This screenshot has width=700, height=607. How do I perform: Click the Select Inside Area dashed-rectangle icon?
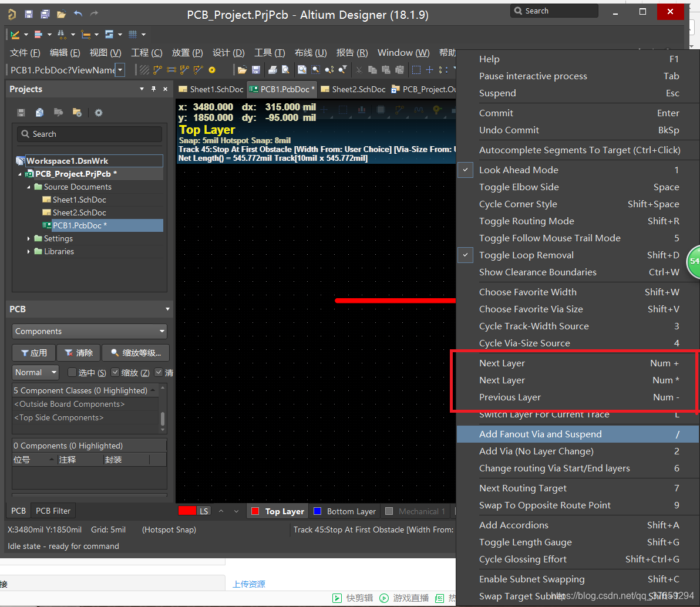point(416,70)
